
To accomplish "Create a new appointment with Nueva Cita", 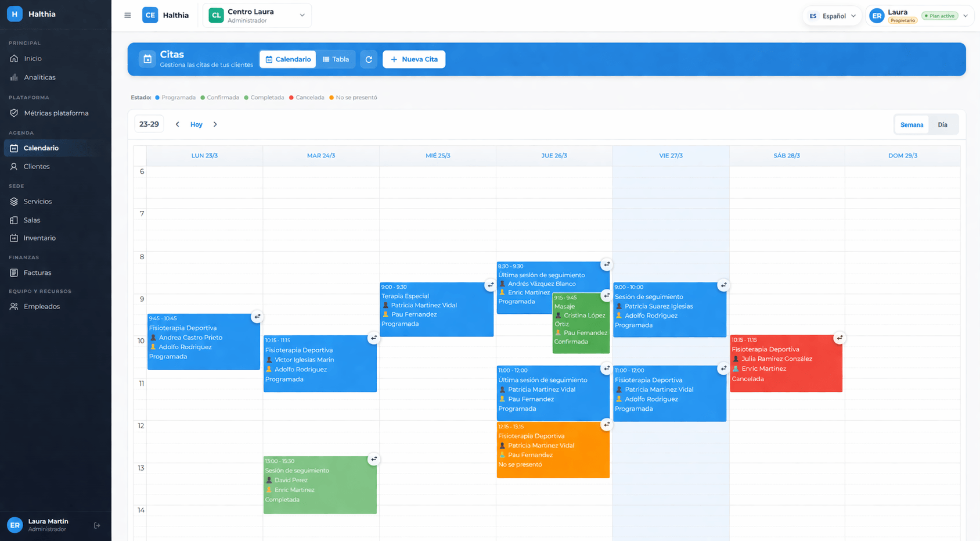I will (x=414, y=59).
